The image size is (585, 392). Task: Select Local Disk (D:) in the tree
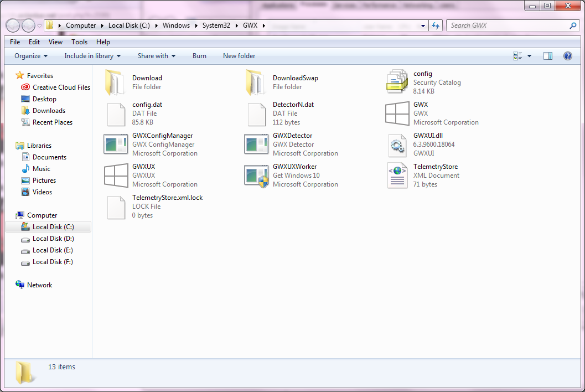click(x=48, y=239)
